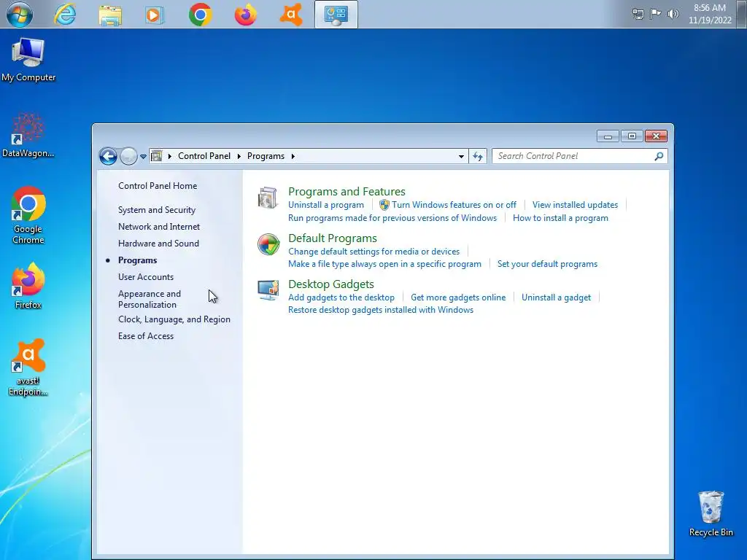Click Change default settings for media or devices
Screen dimensions: 747x560
373,252
